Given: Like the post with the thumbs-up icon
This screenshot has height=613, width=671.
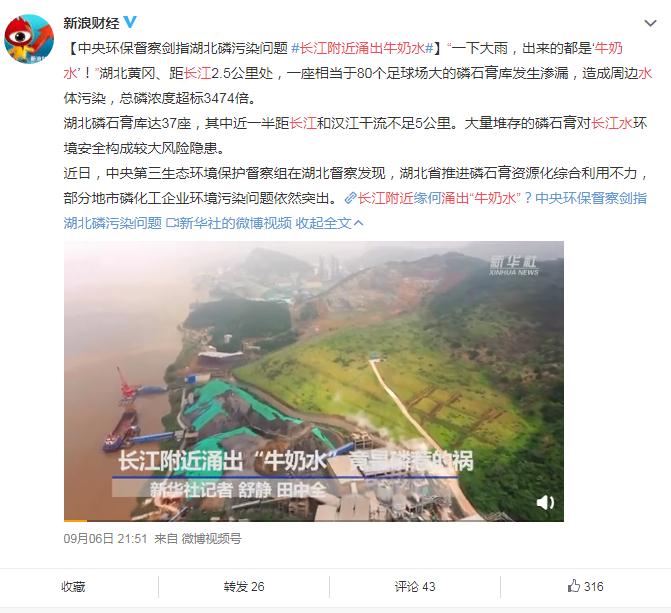Looking at the screenshot, I should pyautogui.click(x=585, y=586).
